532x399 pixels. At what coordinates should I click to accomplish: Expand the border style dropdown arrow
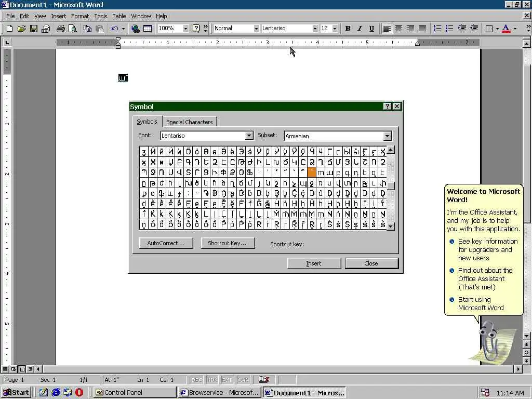(x=497, y=29)
